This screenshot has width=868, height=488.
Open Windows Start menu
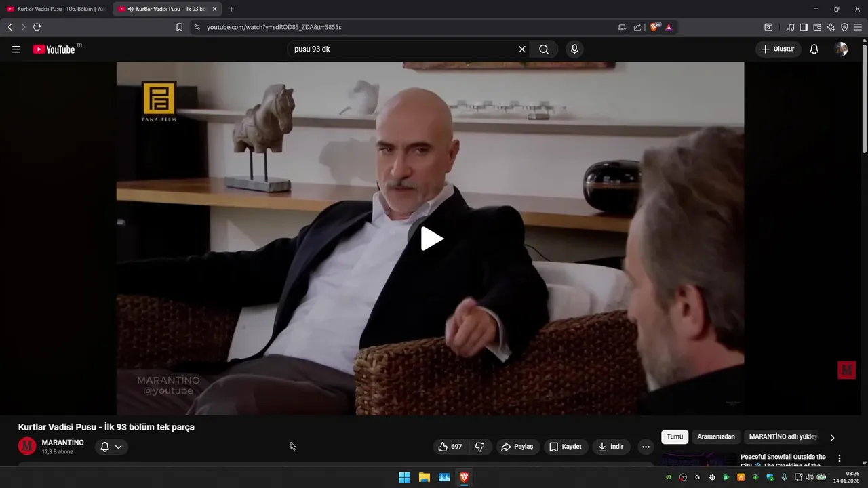click(404, 477)
